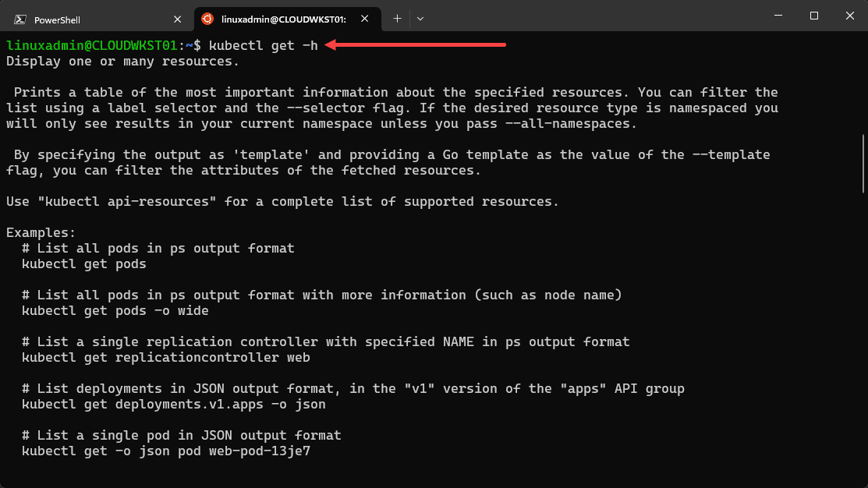Click the 'kubectl get pods -o wide' example line
Viewport: 868px width, 488px height.
(x=115, y=310)
